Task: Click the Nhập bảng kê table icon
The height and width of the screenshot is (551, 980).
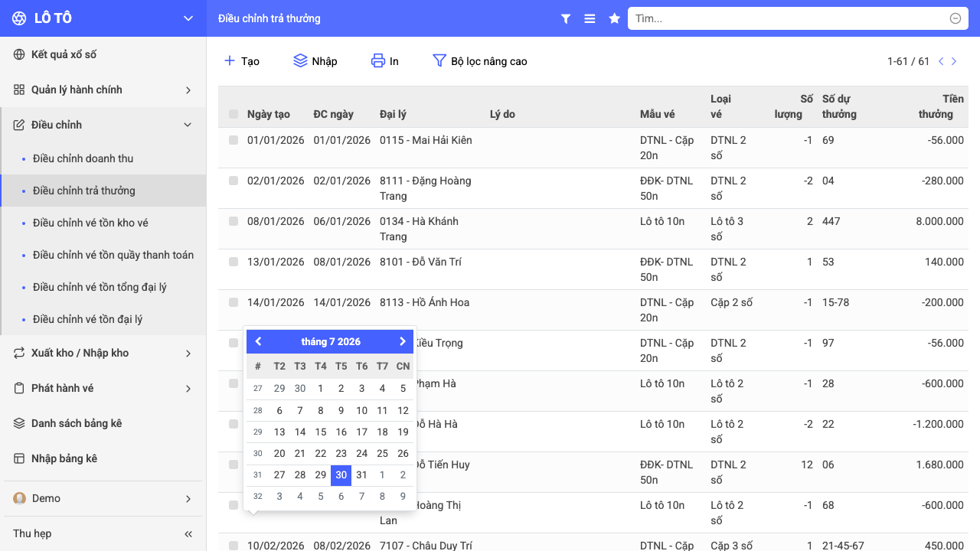Action: pos(19,458)
